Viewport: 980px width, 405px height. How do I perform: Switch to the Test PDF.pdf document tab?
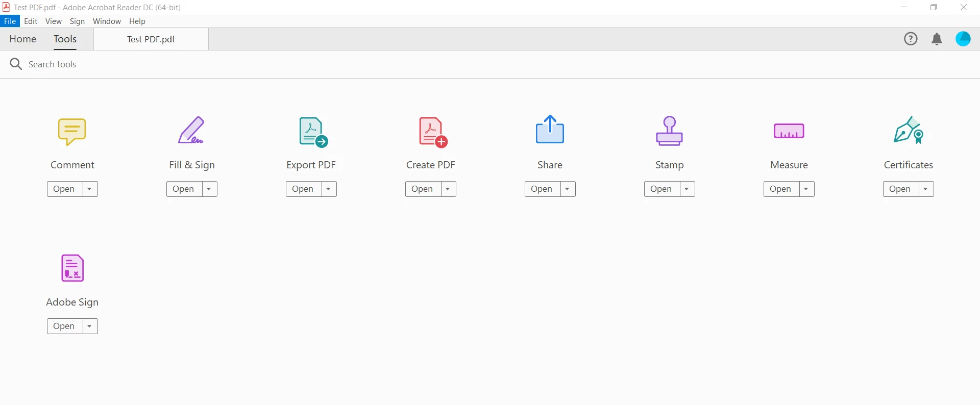pos(151,39)
